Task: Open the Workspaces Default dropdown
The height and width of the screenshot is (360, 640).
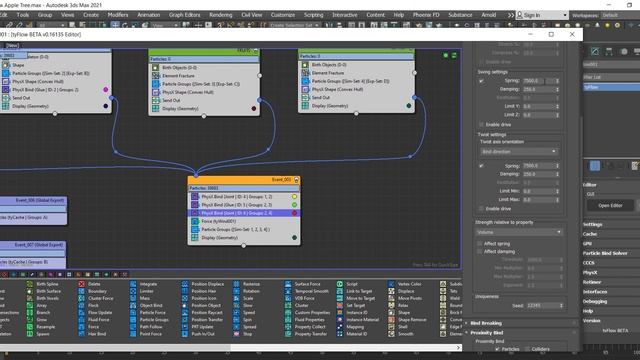Action: [620, 15]
